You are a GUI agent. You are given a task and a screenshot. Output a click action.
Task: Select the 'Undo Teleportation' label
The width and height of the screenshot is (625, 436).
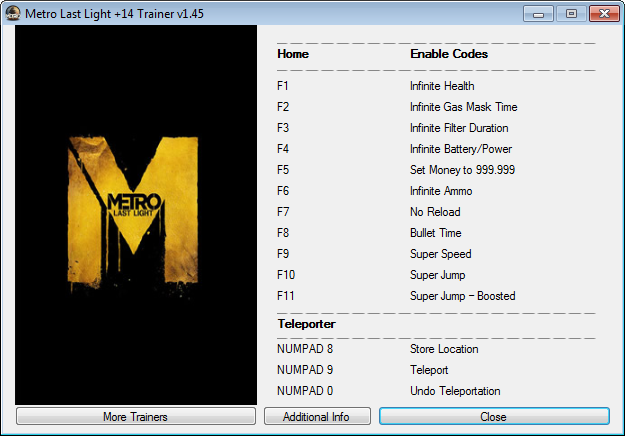pos(455,391)
